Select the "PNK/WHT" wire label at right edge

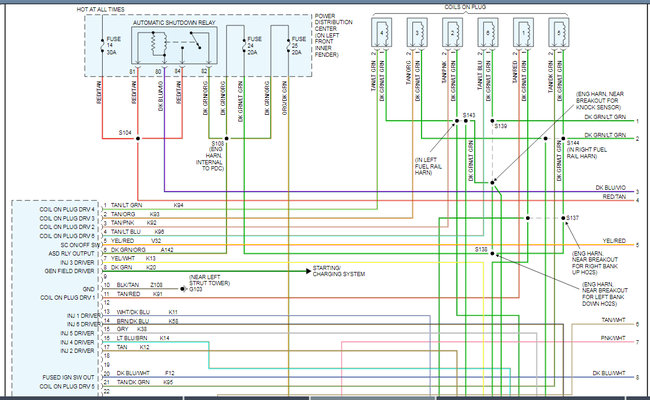pyautogui.click(x=613, y=338)
